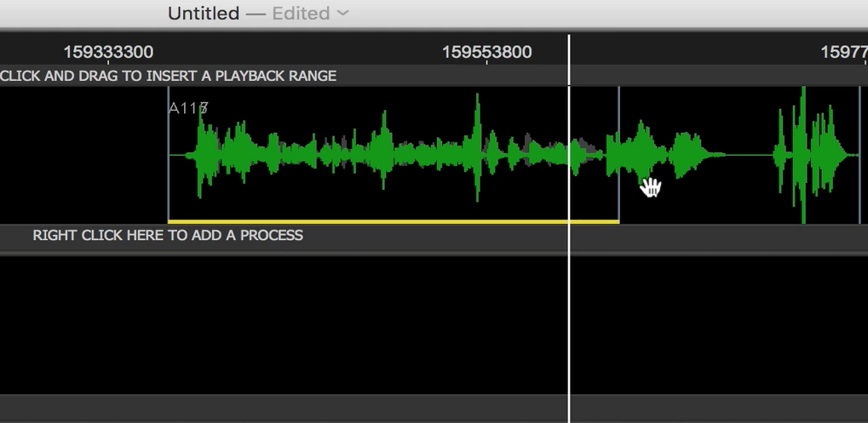This screenshot has width=868, height=423.
Task: Open the document title dropdown chevron
Action: [x=343, y=14]
